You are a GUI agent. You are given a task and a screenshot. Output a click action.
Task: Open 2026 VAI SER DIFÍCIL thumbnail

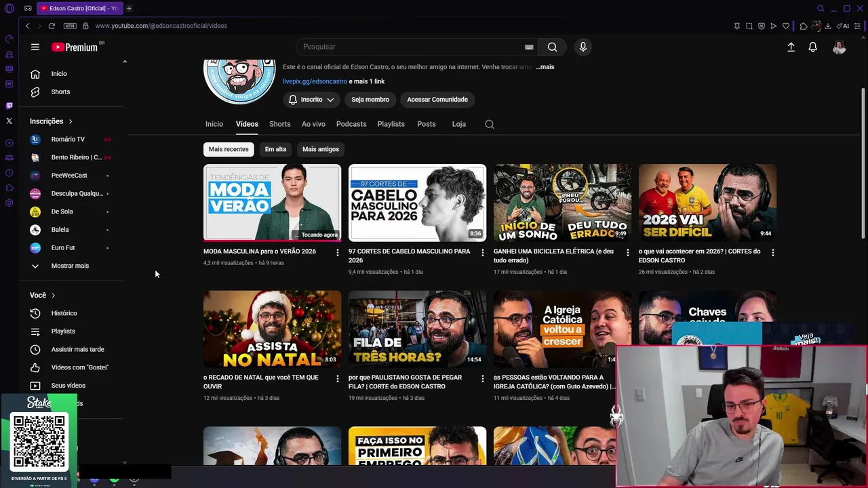(707, 203)
